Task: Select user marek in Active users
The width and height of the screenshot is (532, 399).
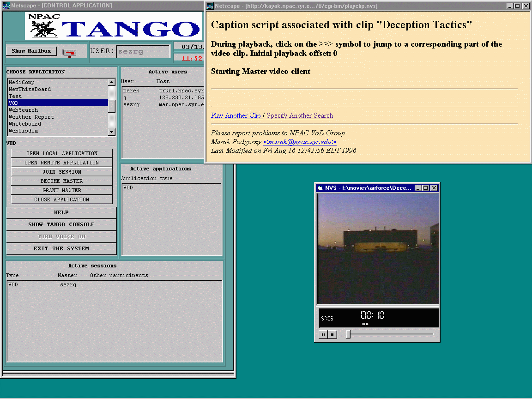Action: click(x=163, y=91)
